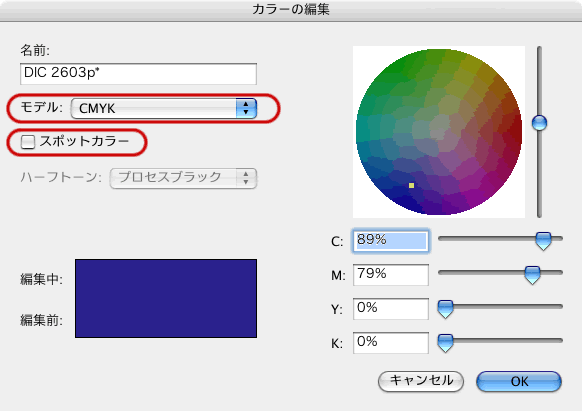Click the ハーフトーン dropdown arrows

(246, 178)
